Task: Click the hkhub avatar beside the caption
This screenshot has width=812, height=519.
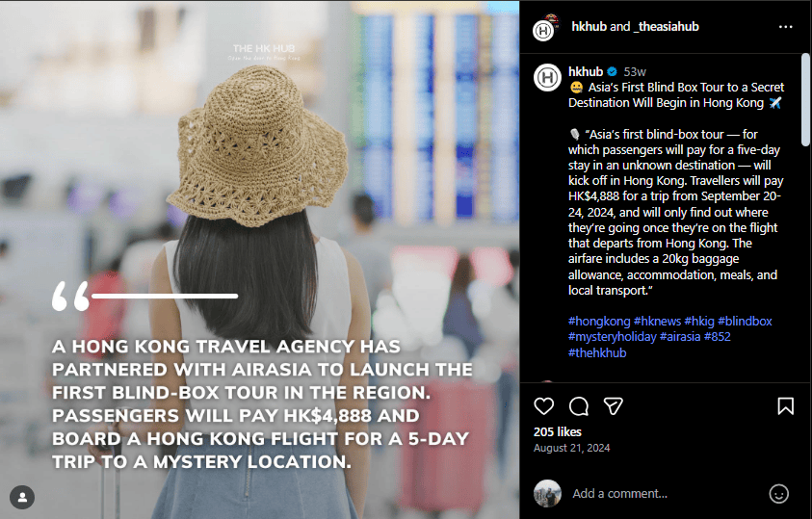Action: tap(547, 78)
